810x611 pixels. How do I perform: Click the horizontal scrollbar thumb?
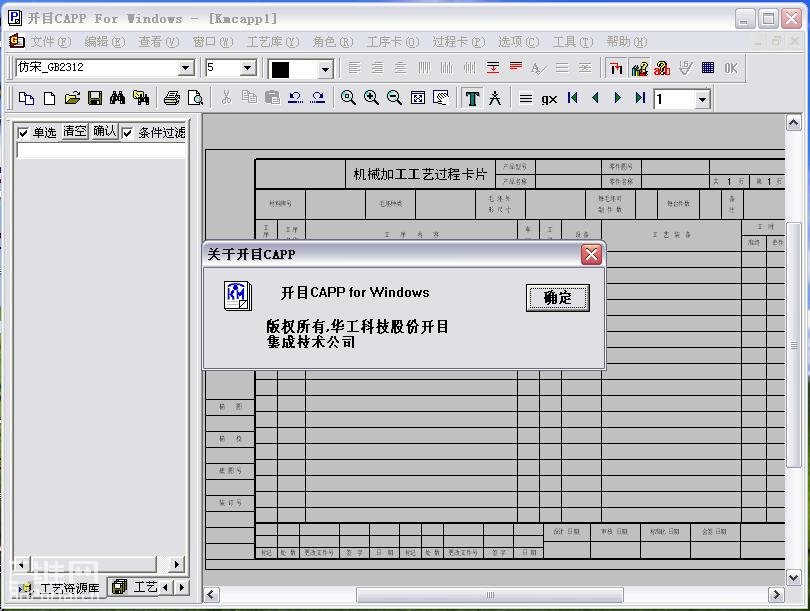click(489, 595)
